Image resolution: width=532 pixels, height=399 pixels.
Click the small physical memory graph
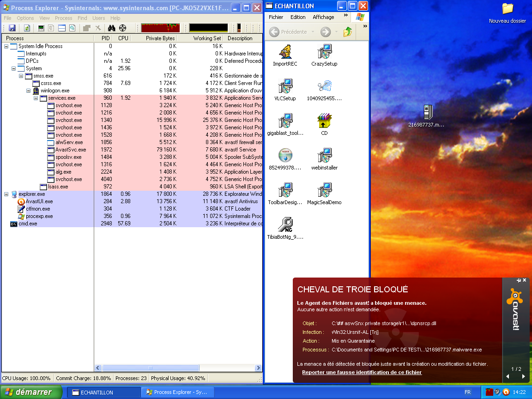(239, 28)
